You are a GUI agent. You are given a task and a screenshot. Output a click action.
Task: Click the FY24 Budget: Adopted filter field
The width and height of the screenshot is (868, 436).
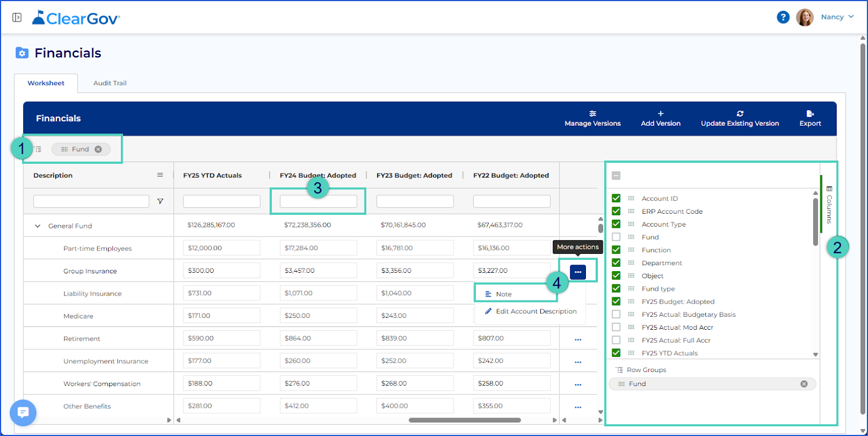(x=318, y=202)
